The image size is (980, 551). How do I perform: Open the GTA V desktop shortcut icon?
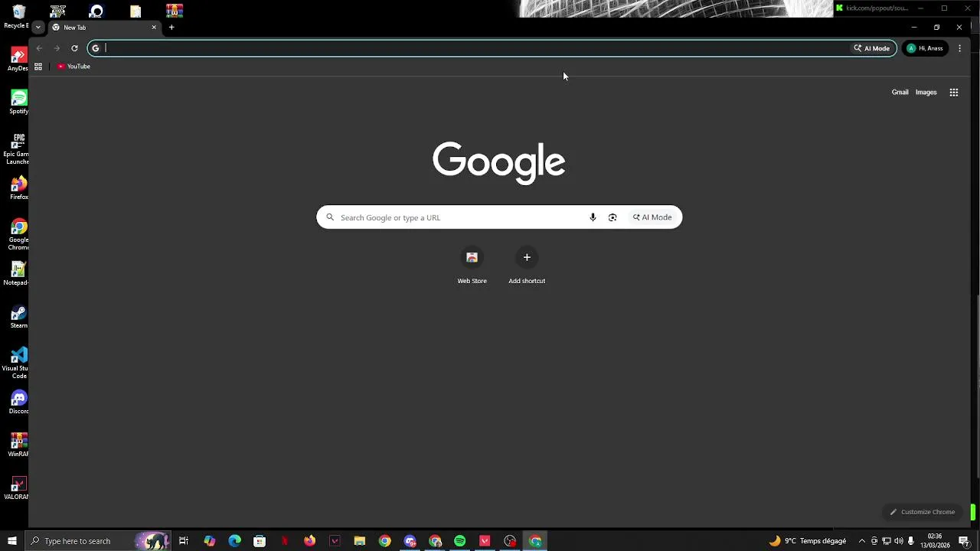coord(57,10)
